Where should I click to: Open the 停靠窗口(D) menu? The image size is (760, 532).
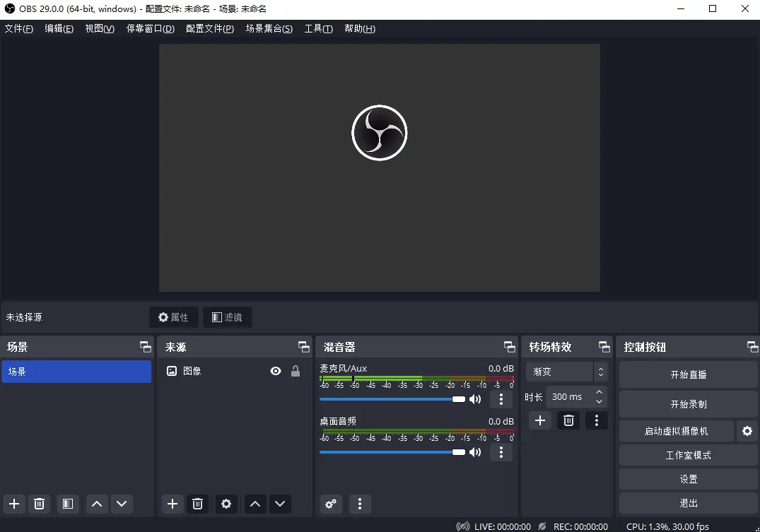pos(151,28)
